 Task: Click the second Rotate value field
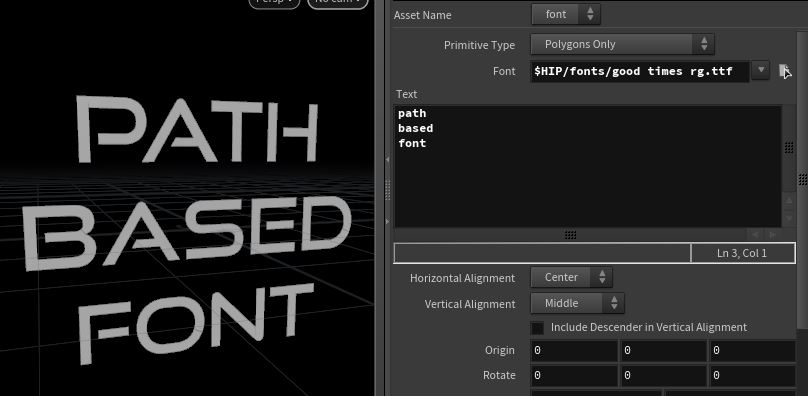point(664,376)
